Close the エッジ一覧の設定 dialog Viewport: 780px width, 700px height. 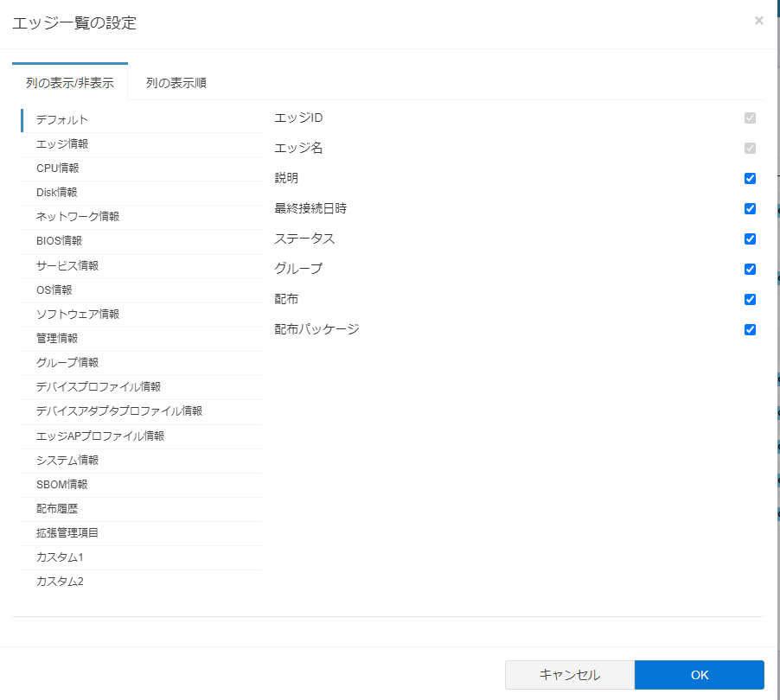click(x=758, y=21)
